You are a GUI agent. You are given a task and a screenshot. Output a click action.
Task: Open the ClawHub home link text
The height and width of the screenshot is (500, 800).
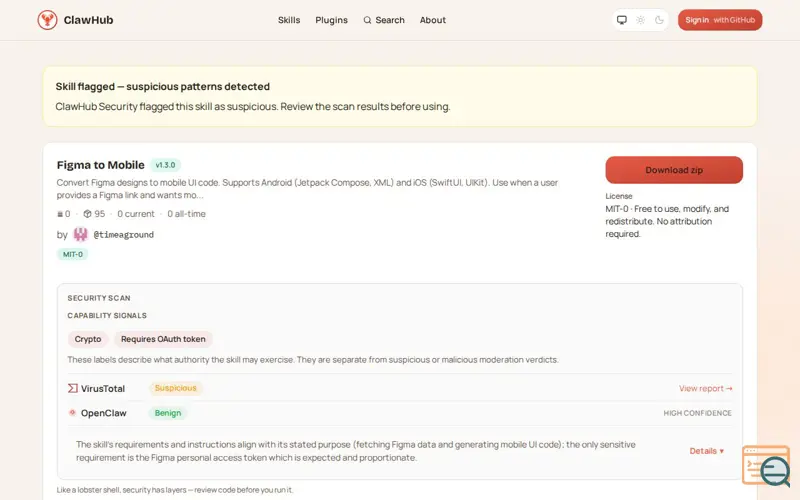[88, 20]
